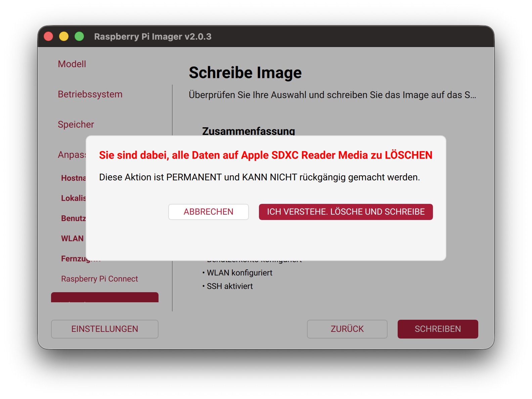Click the highlighted dark red sidebar step
This screenshot has width=532, height=399.
point(105,297)
